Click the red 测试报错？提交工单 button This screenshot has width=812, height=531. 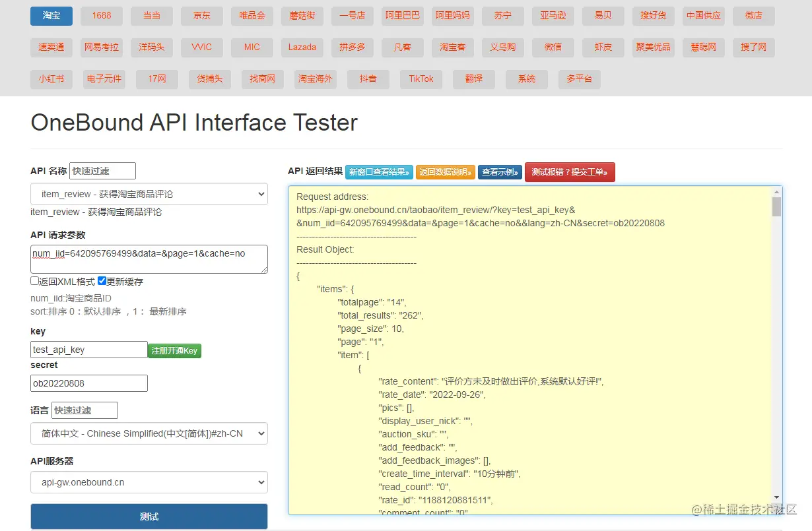(x=570, y=172)
